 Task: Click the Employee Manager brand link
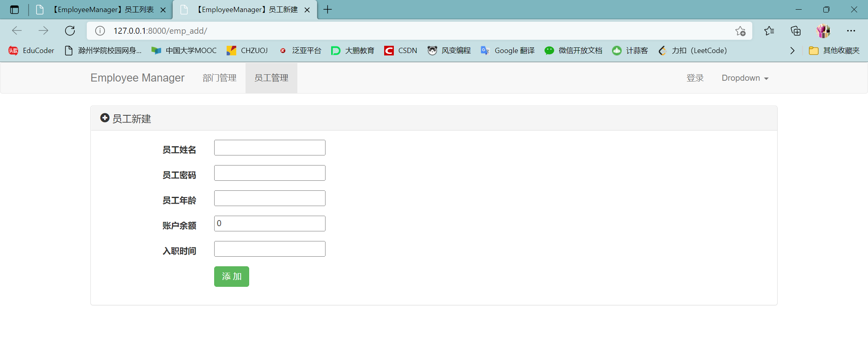pos(137,78)
